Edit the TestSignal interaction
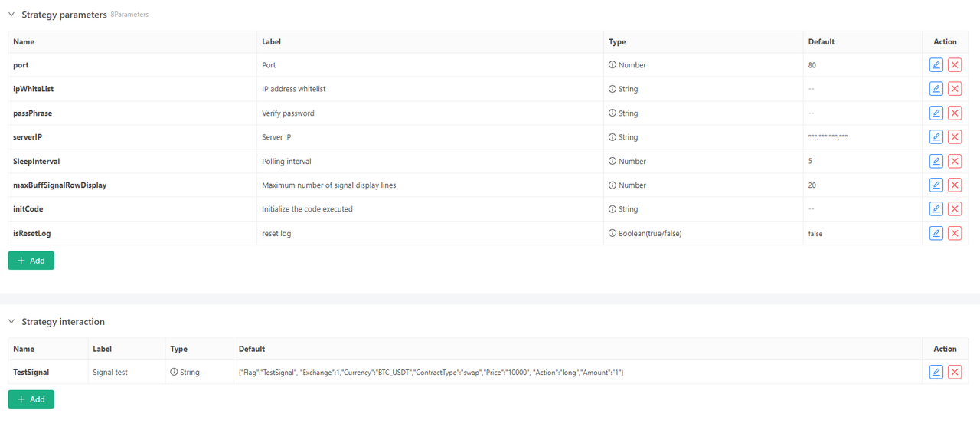This screenshot has height=430, width=980. 936,372
